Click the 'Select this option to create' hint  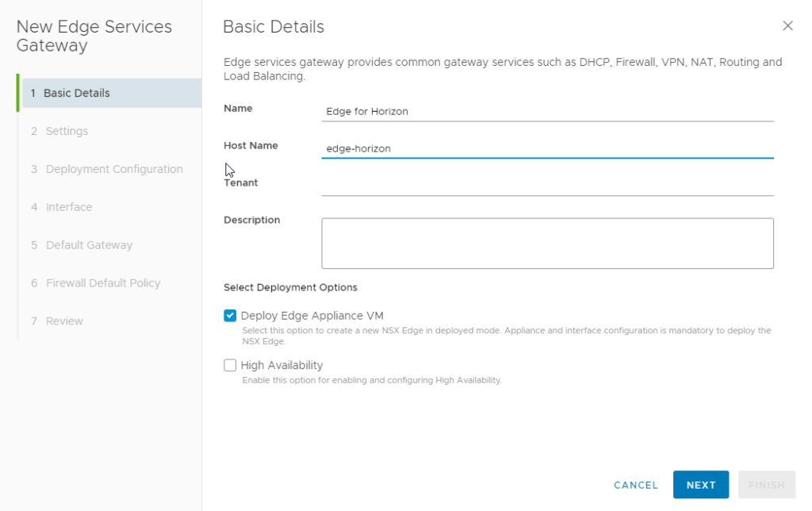507,336
